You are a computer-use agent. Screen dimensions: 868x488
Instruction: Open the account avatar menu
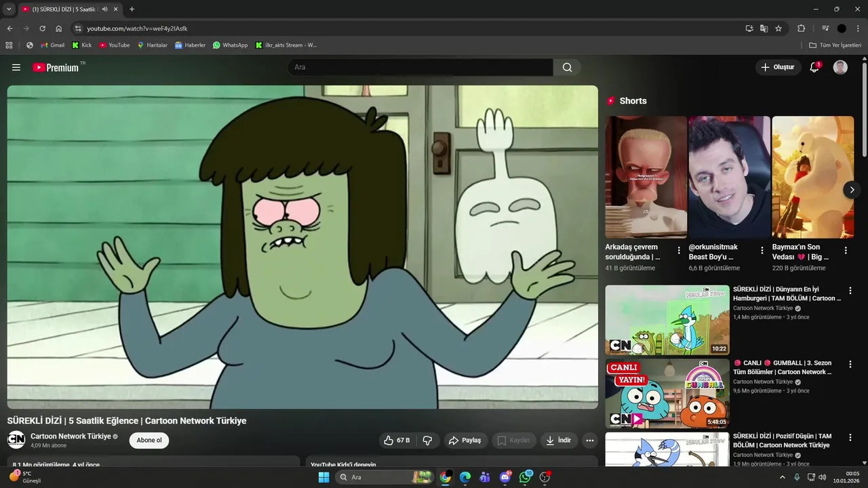tap(840, 67)
